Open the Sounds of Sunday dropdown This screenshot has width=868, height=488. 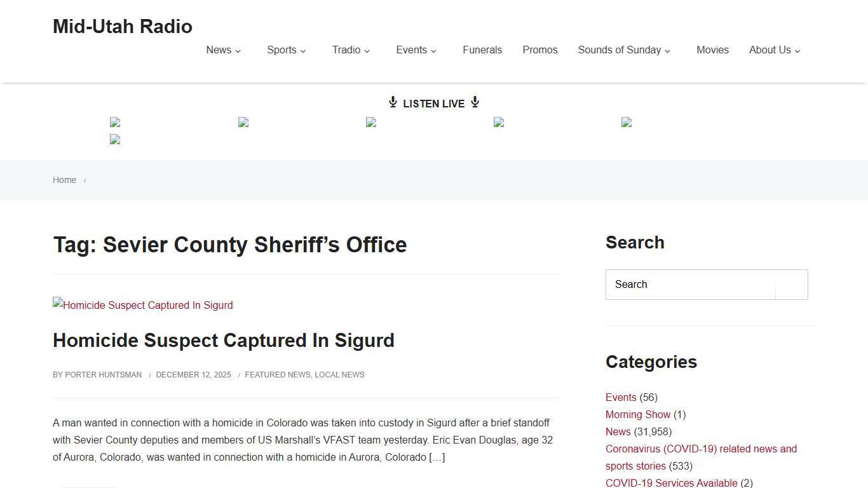tap(667, 50)
